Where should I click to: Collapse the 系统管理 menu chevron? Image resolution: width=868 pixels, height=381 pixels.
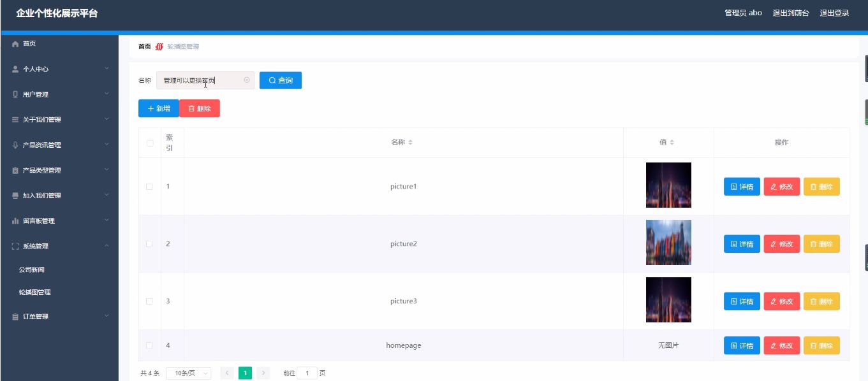coord(107,246)
